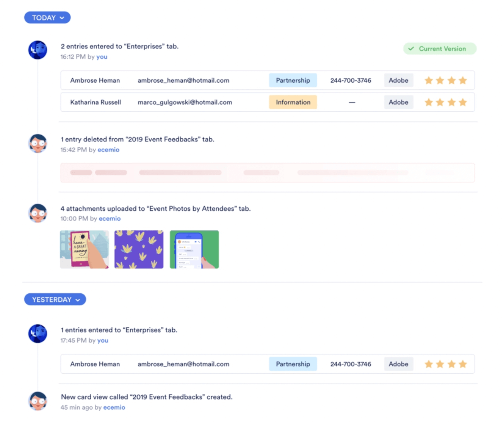Screen dimensions: 504x422
Task: Open the ecemio link at 15:42 PM
Action: pos(108,150)
